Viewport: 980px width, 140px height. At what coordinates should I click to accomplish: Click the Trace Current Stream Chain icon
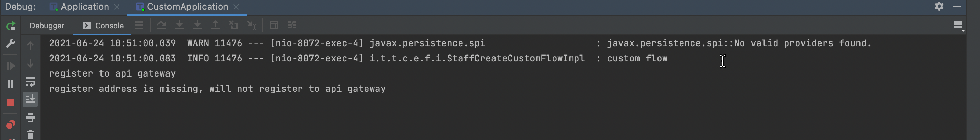(x=292, y=26)
